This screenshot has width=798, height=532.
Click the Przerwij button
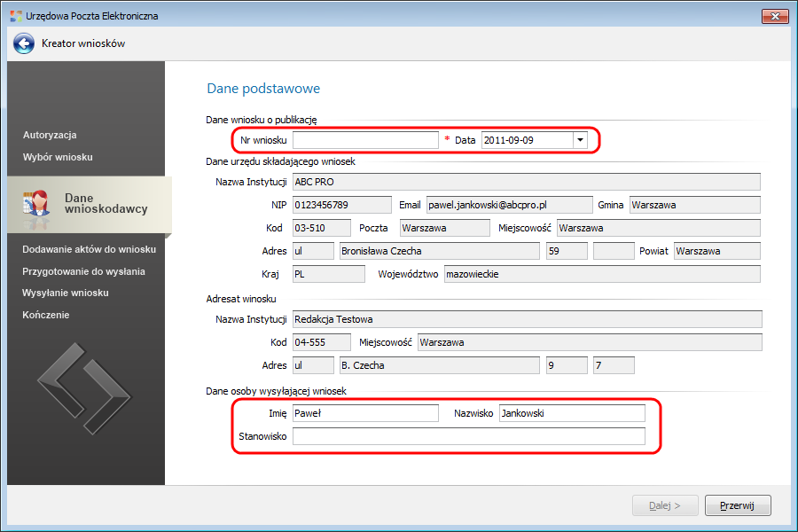point(738,505)
